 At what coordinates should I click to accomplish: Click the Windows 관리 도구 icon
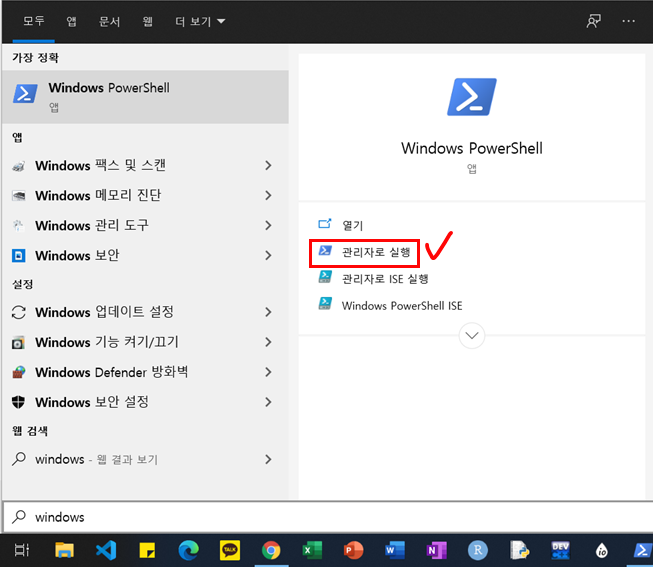(18, 226)
